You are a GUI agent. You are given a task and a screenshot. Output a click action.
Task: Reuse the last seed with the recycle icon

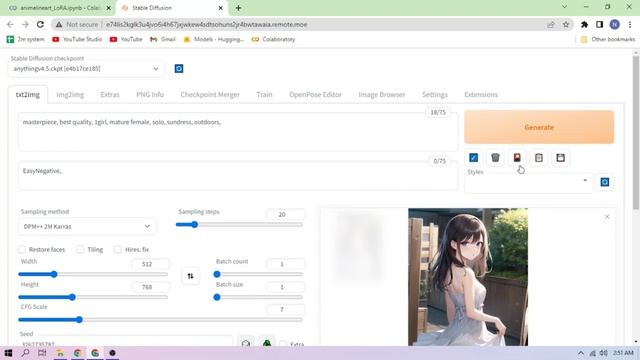(267, 343)
